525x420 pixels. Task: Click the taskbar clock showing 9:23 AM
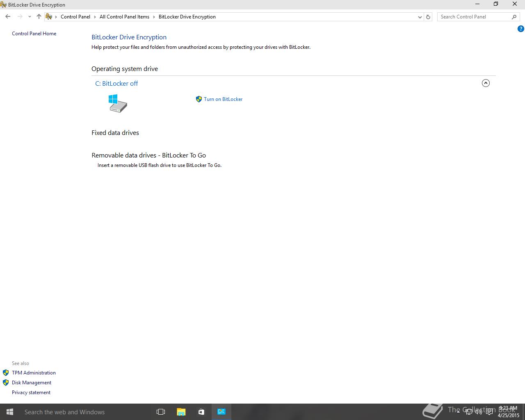click(x=509, y=412)
